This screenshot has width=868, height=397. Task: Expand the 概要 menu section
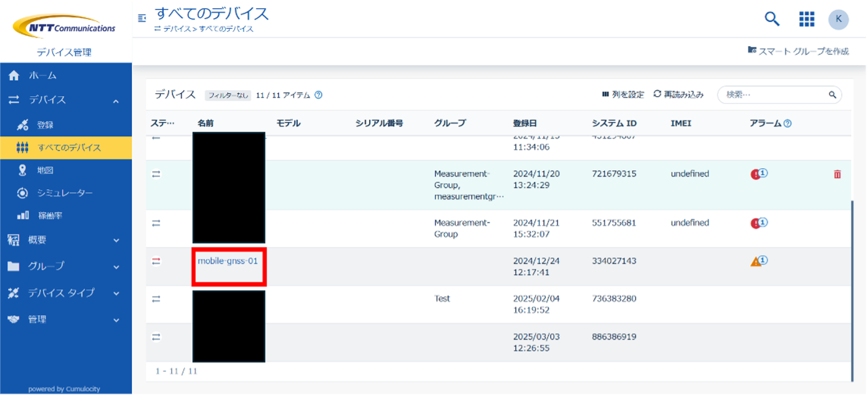116,240
